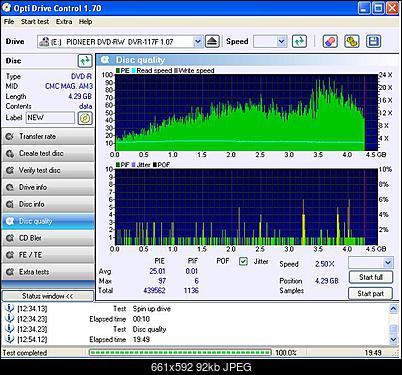Refresh the speed list with green arrows icon

click(x=299, y=42)
